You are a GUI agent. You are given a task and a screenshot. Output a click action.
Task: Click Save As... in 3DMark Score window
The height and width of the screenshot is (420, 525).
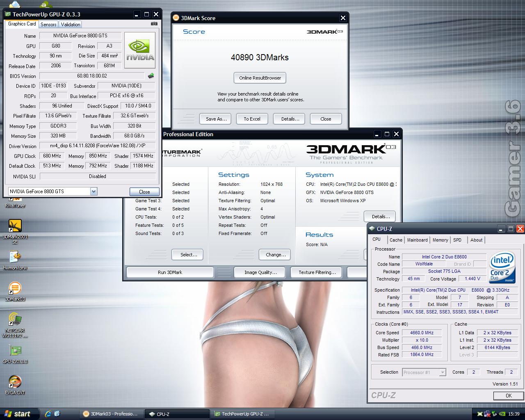point(216,119)
